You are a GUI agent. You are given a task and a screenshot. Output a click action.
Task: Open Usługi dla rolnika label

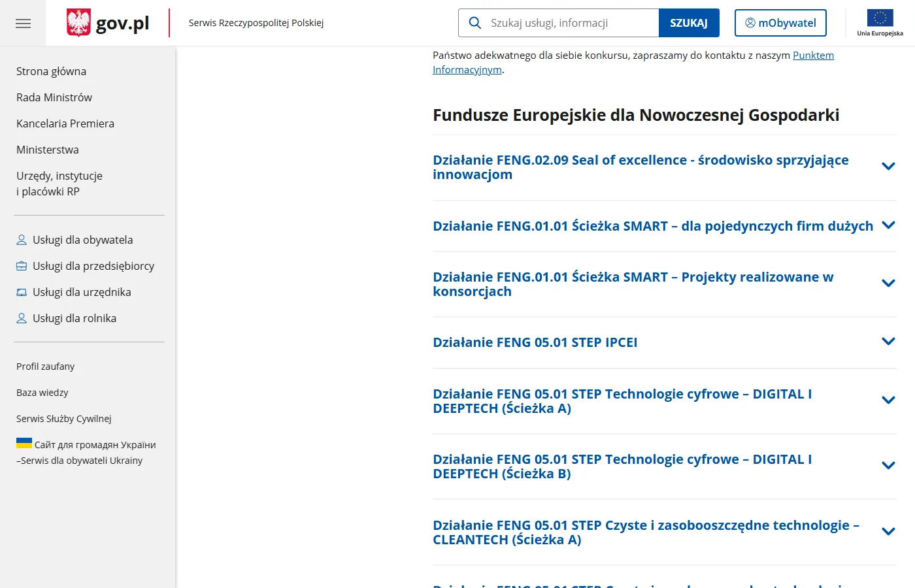point(75,318)
